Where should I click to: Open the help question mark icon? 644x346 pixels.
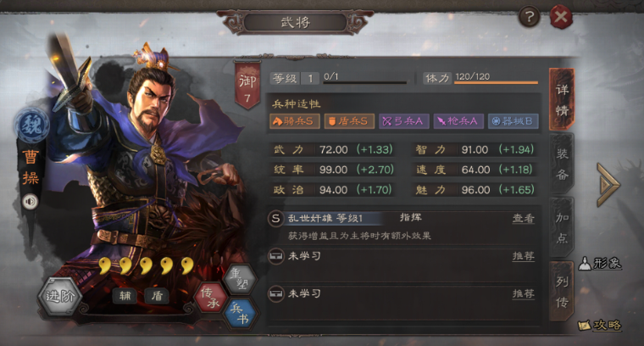(x=529, y=17)
